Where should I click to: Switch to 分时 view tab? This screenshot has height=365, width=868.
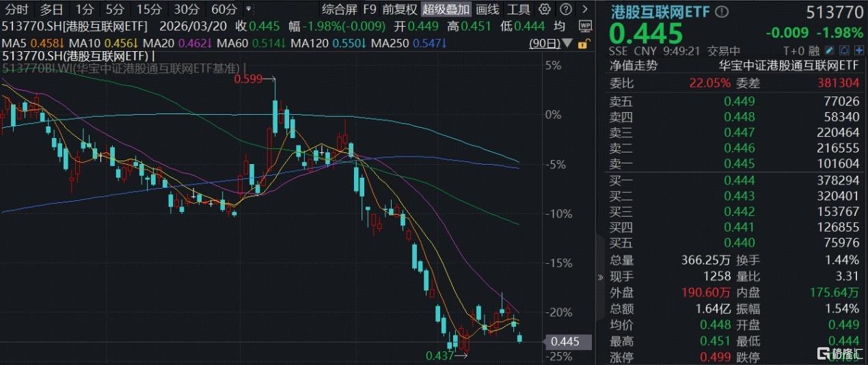point(16,10)
